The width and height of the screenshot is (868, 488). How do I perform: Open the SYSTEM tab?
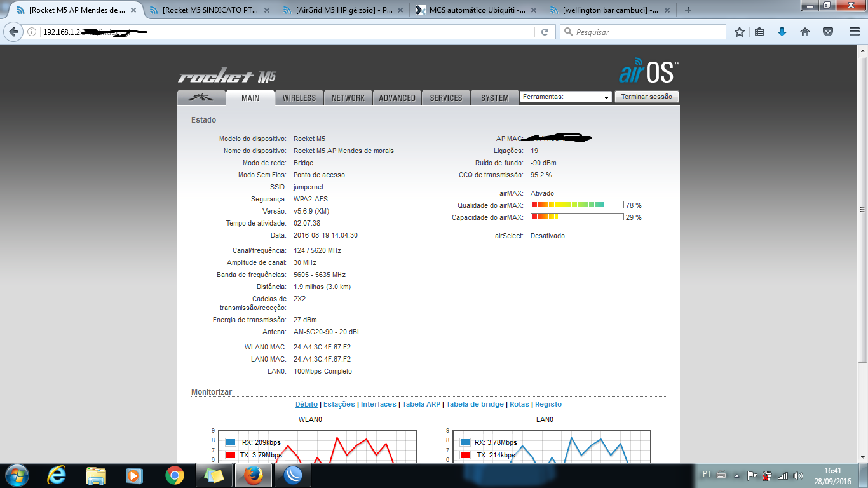495,98
